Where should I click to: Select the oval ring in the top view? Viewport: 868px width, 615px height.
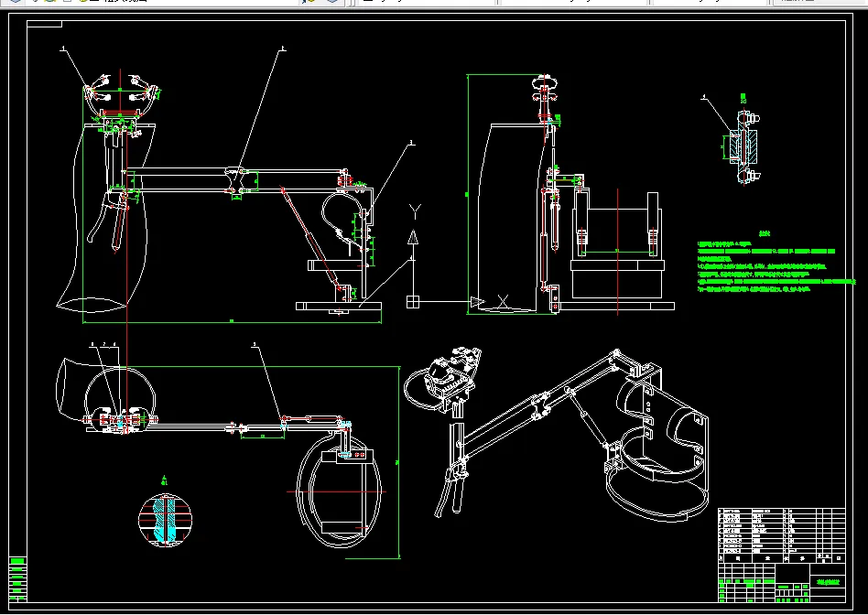point(339,490)
